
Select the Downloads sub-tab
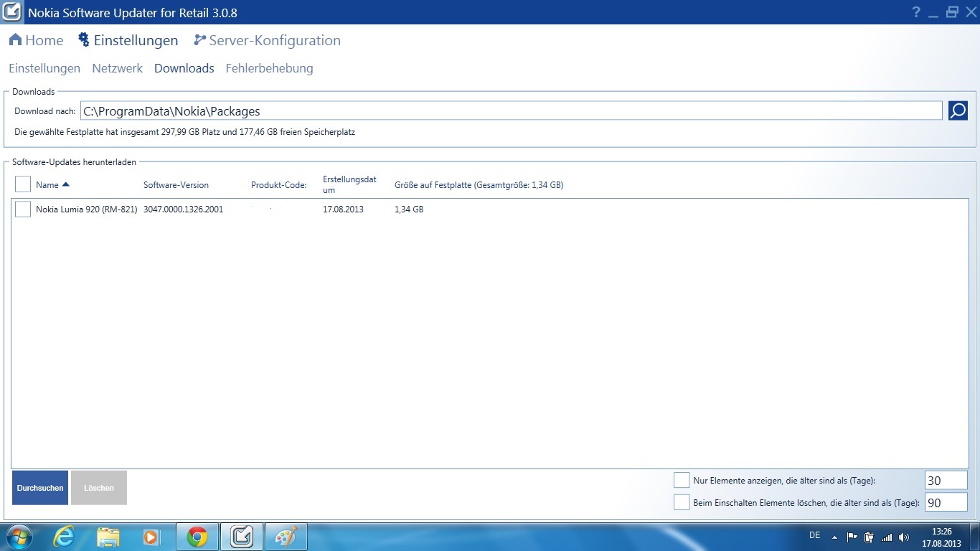(x=184, y=68)
